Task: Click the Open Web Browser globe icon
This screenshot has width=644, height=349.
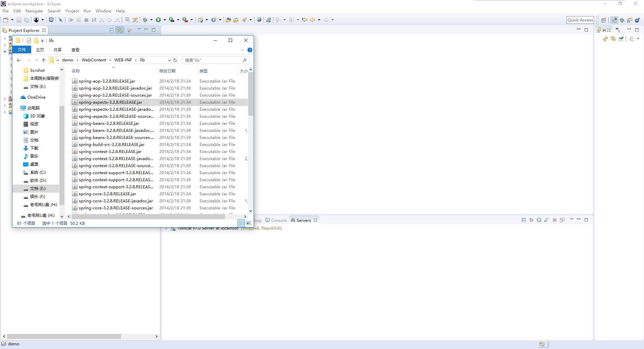Action: 259,20
